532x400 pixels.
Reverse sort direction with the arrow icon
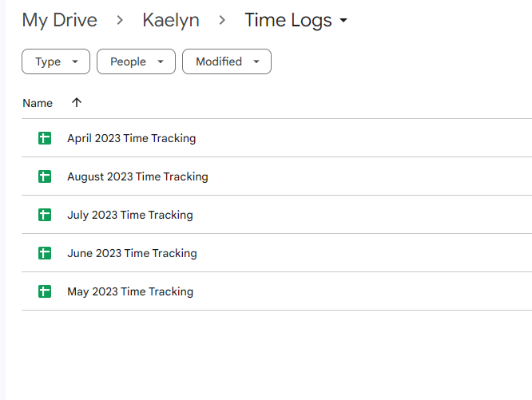click(77, 103)
